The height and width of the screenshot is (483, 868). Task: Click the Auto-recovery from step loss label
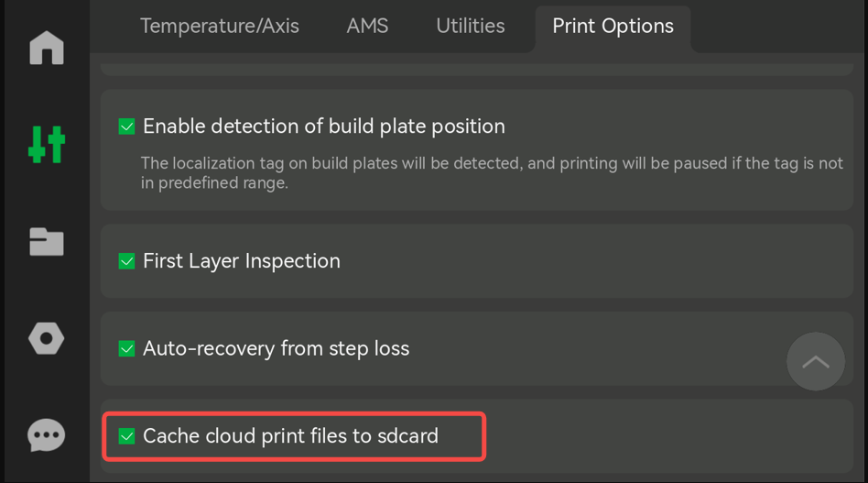pyautogui.click(x=276, y=348)
